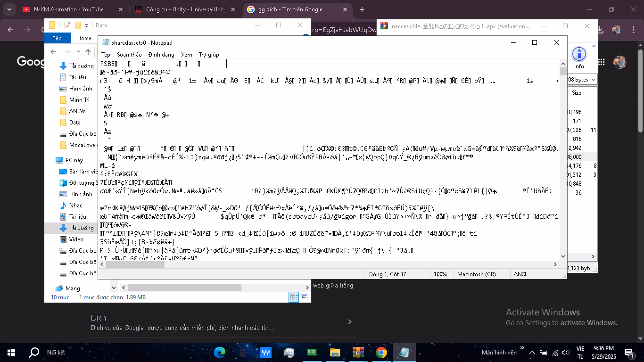The width and height of the screenshot is (644, 362).
Task: Open Google Chrome from the taskbar
Action: pyautogui.click(x=381, y=352)
